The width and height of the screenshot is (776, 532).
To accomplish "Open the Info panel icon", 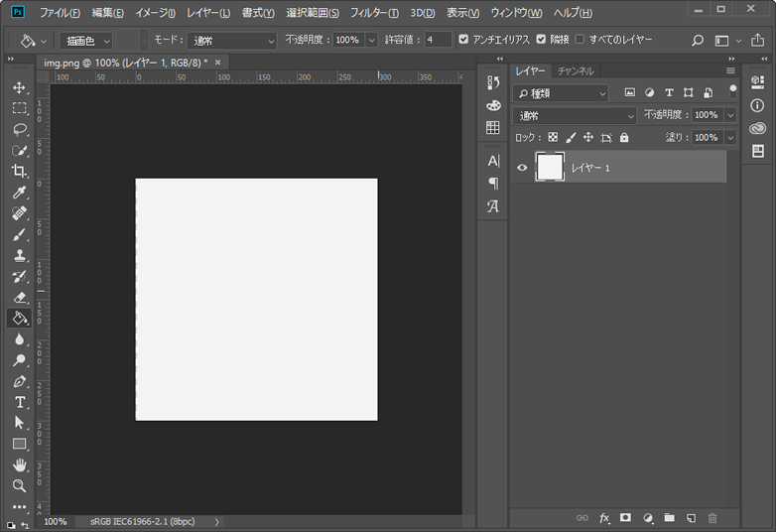I will click(x=757, y=105).
